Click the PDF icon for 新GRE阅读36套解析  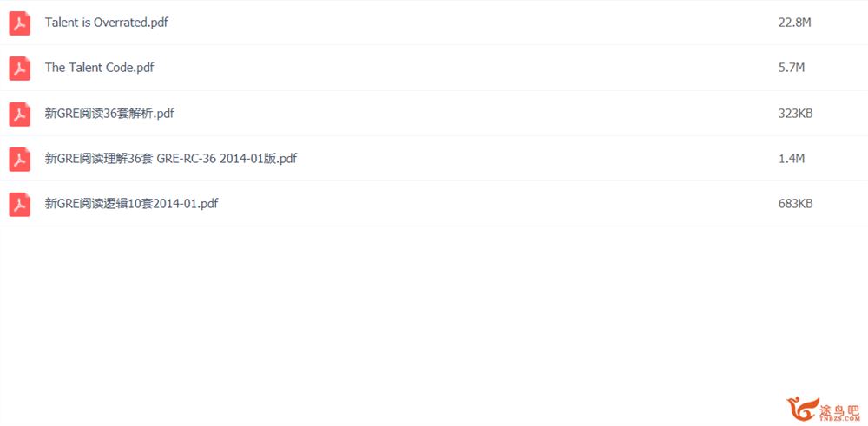(x=19, y=114)
